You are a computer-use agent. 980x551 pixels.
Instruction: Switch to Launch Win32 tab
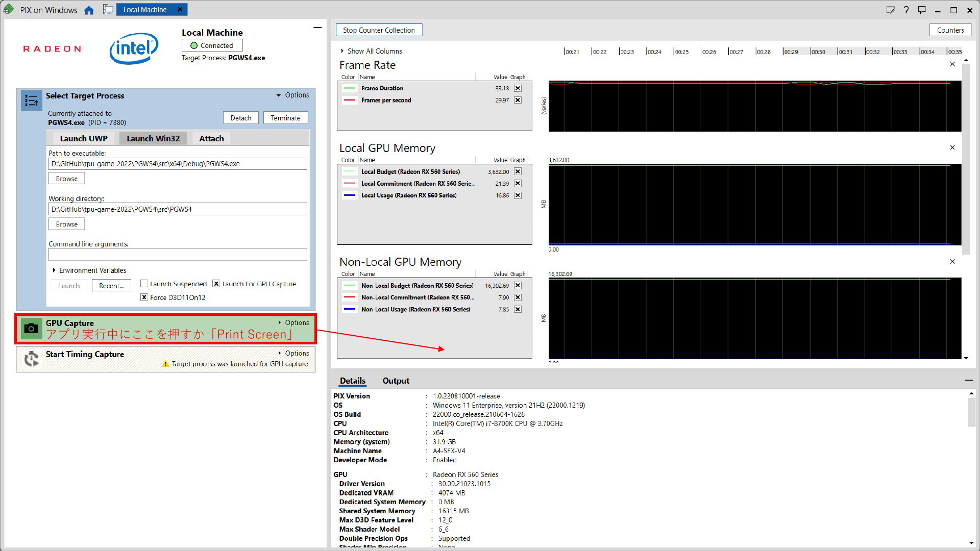pyautogui.click(x=153, y=138)
